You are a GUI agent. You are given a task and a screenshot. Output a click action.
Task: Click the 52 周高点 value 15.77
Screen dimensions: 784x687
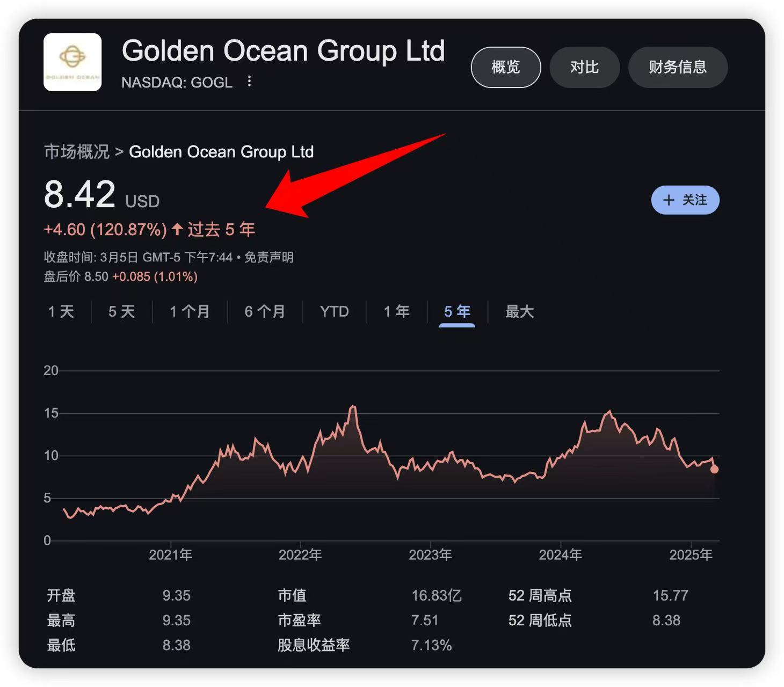(670, 595)
